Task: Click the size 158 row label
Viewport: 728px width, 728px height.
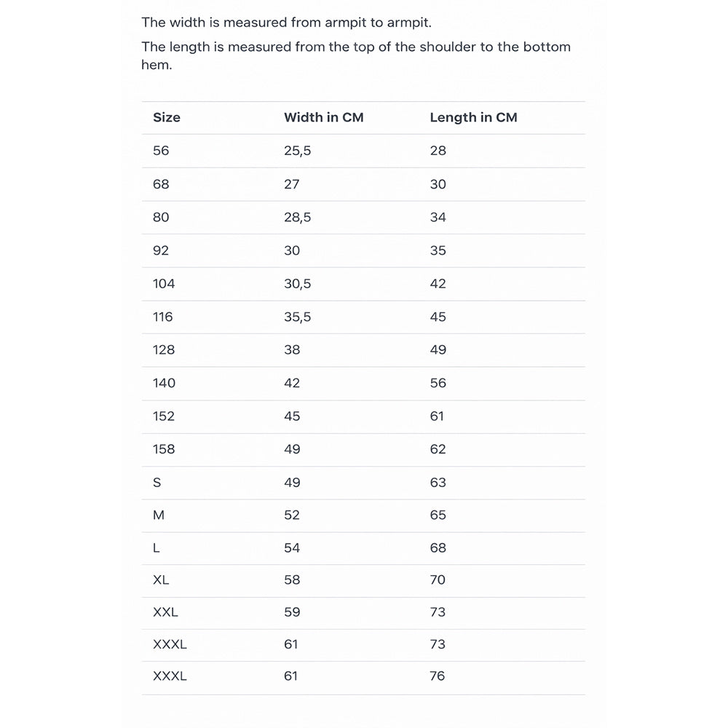Action: pos(164,449)
